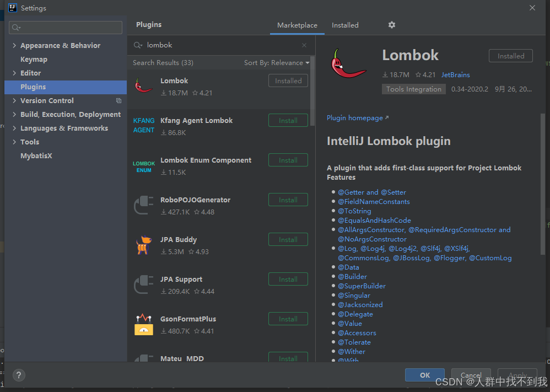Select the JPA Buddy result title
The width and height of the screenshot is (550, 392).
[179, 240]
